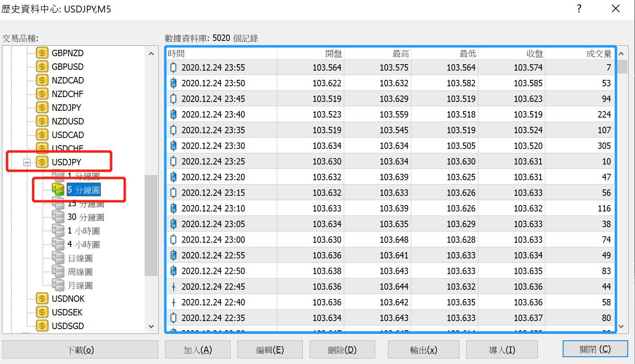This screenshot has width=635, height=364.
Task: Select the 月線圖 timeframe
Action: pos(80,285)
